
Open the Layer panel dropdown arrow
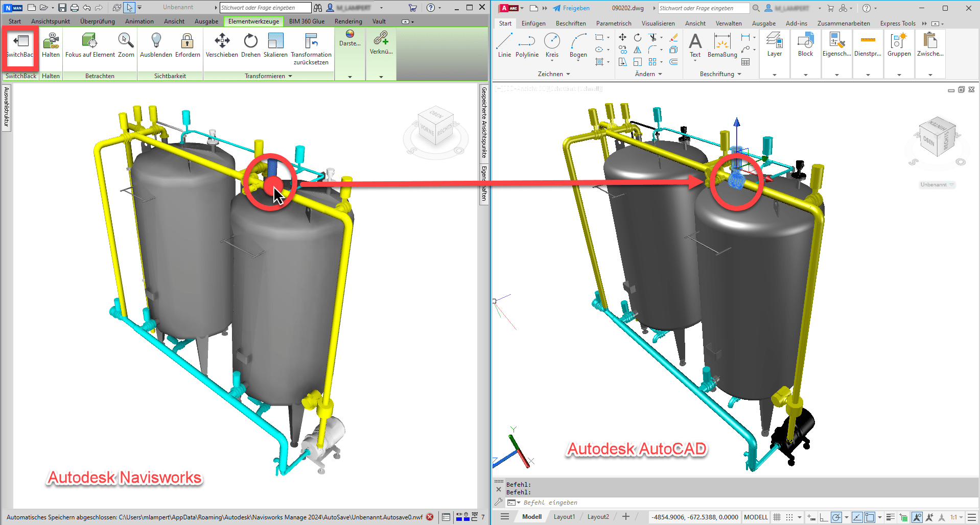tap(774, 75)
